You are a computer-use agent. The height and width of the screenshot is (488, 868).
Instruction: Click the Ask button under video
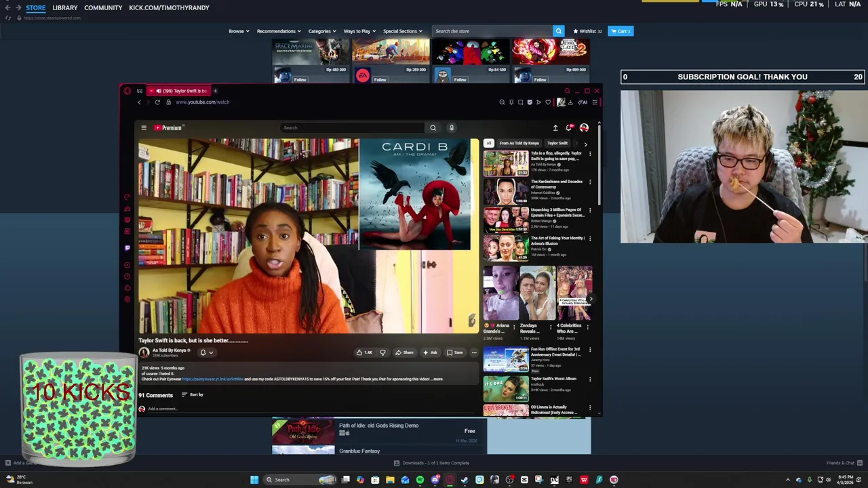point(430,352)
